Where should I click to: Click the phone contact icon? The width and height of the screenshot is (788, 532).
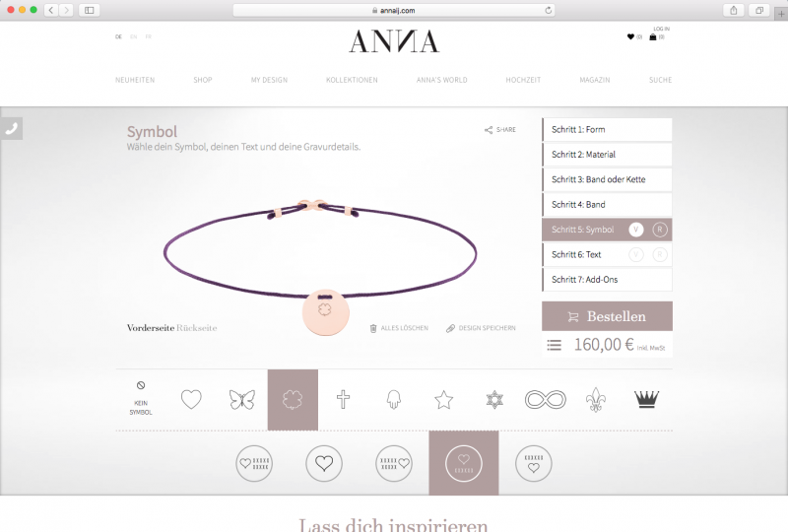click(11, 129)
